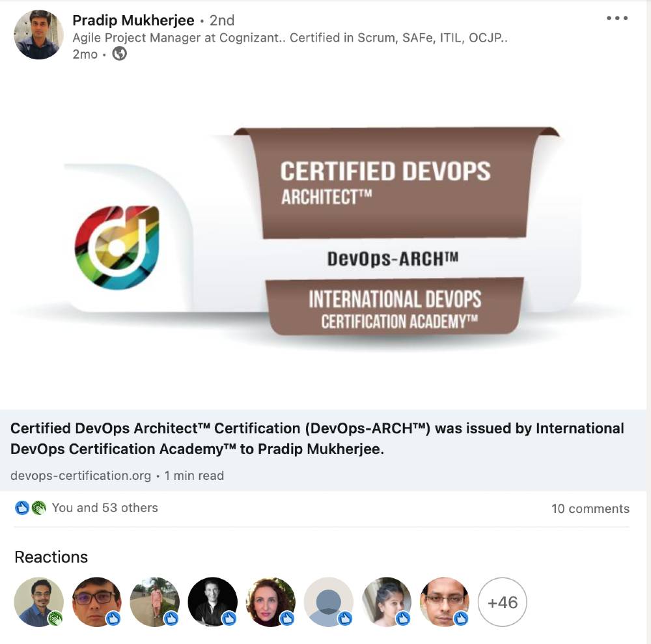Click the first reactor avatar with clap badge
Viewport: 651px width, 644px height.
coord(38,602)
